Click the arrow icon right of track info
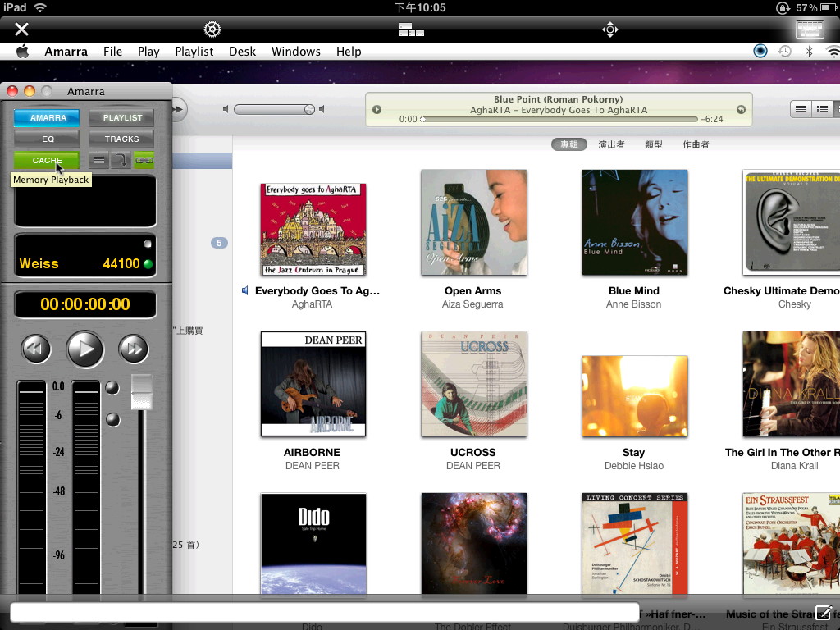Image resolution: width=840 pixels, height=630 pixels. 741,109
